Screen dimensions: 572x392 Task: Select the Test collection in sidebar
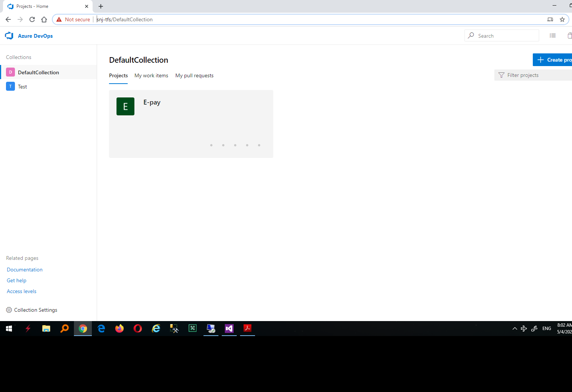pyautogui.click(x=49, y=86)
